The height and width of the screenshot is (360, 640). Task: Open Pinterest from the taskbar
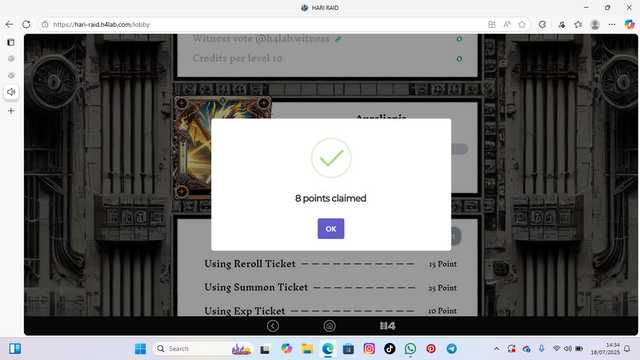tap(431, 349)
